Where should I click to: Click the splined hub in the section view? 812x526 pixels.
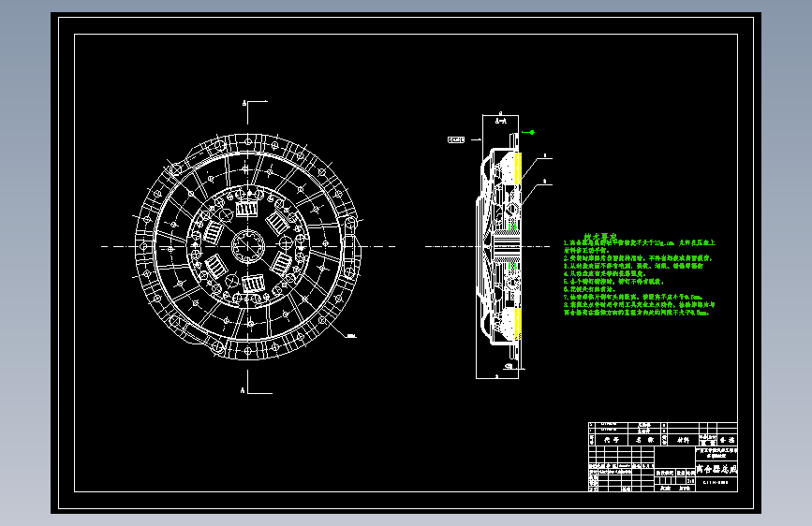(x=507, y=246)
